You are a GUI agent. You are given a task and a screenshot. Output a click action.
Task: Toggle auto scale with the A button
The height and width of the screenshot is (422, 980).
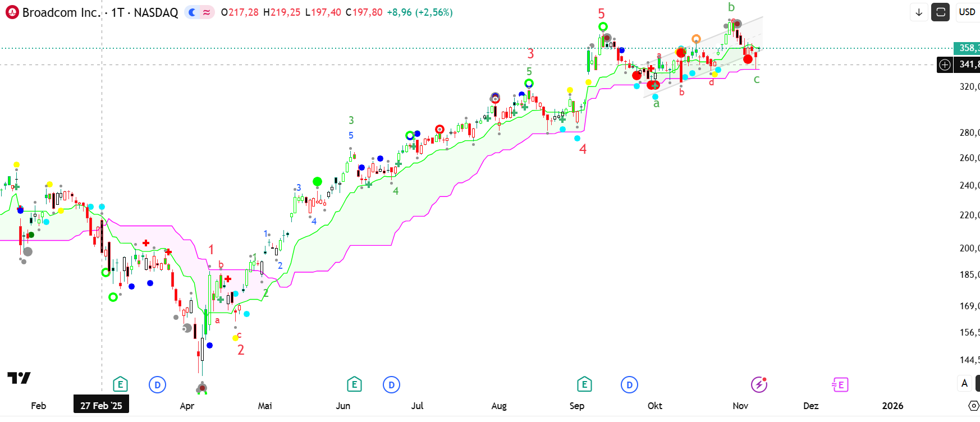tap(964, 383)
